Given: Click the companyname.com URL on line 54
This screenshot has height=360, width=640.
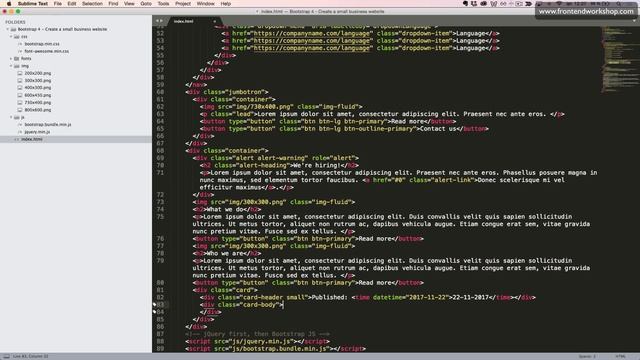Looking at the screenshot, I should (312, 48).
